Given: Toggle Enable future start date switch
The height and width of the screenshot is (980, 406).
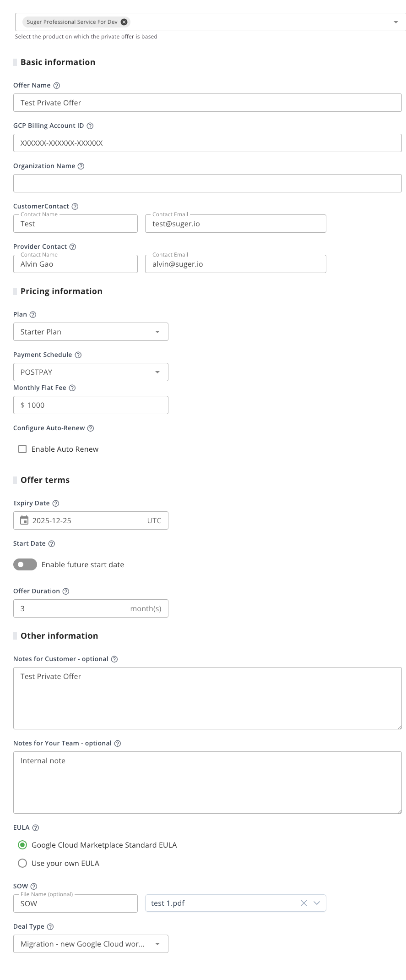Looking at the screenshot, I should [x=25, y=564].
